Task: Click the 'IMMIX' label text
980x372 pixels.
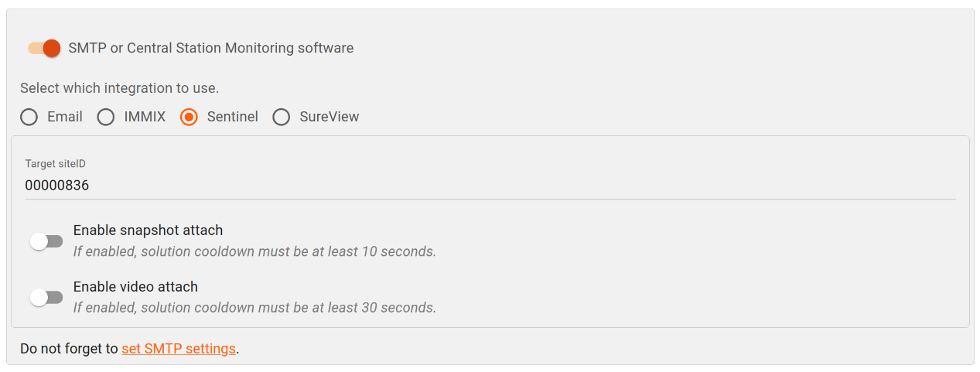Action: pos(145,117)
